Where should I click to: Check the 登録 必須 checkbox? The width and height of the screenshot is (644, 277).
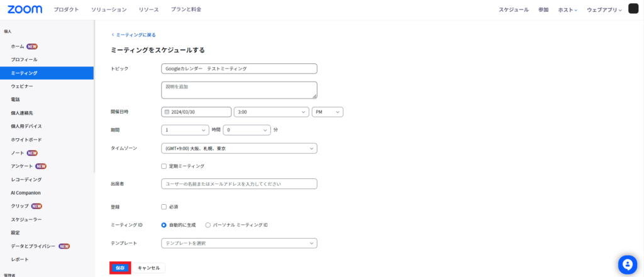click(x=164, y=207)
